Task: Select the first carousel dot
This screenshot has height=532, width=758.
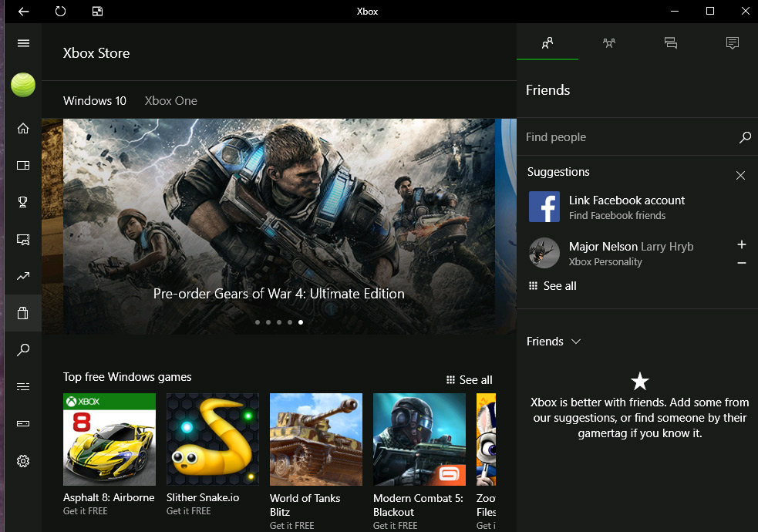Action: 258,322
